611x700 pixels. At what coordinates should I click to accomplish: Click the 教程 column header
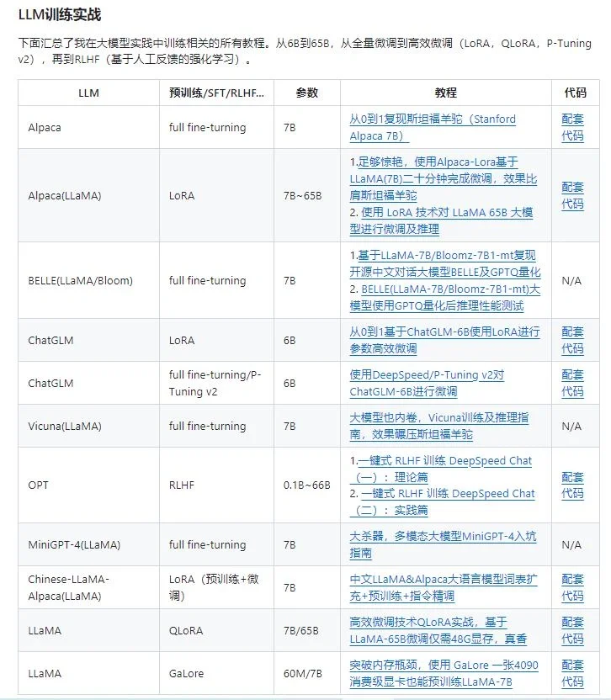[x=446, y=93]
